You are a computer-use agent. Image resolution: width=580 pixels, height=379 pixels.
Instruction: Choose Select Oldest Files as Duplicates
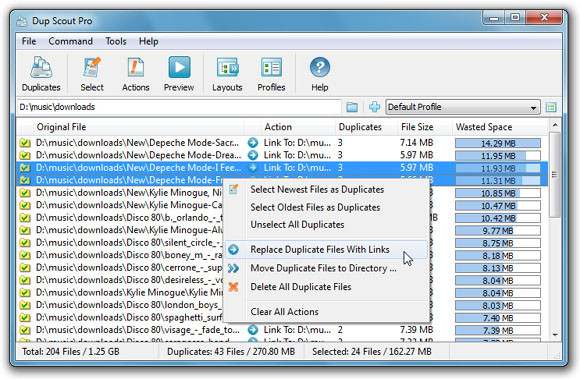coord(315,207)
